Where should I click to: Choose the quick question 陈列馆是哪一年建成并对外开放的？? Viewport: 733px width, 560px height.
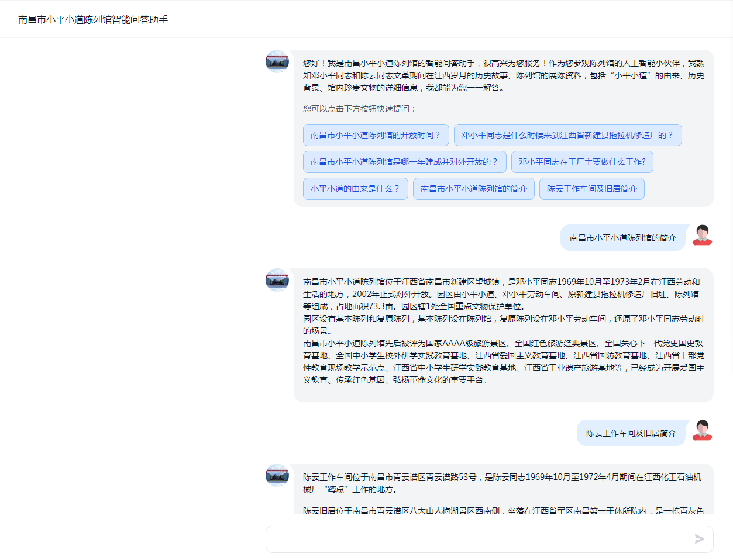(x=404, y=162)
